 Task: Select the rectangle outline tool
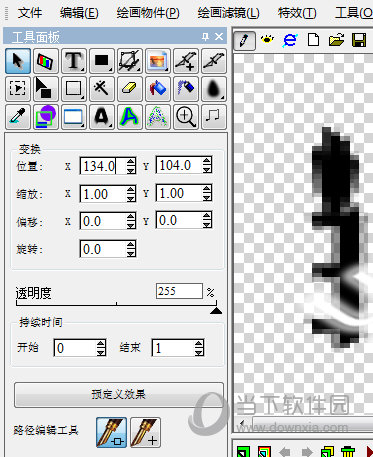coord(74,89)
